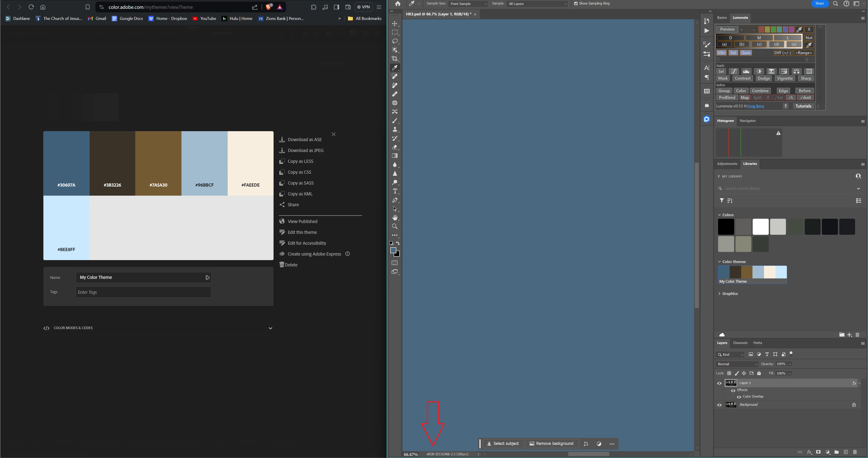
Task: Select the Zoom tool in toolbar
Action: (395, 226)
